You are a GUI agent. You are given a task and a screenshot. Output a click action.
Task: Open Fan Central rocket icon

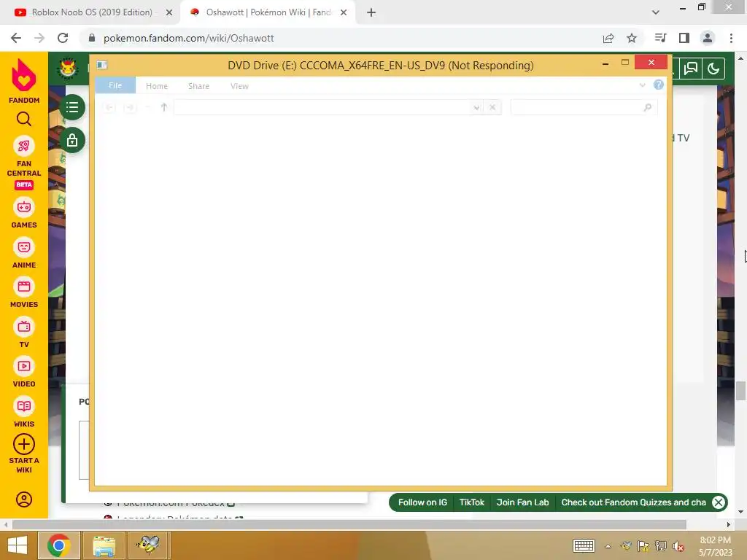click(24, 146)
